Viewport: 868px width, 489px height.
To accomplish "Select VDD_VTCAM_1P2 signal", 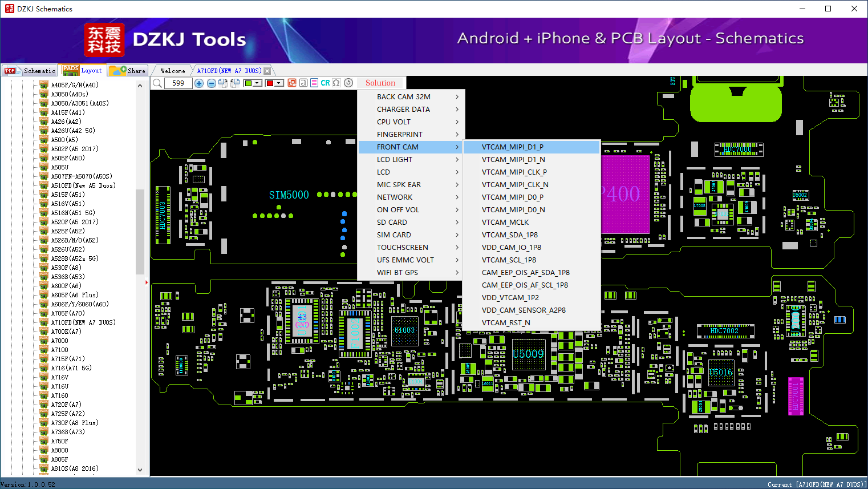I will pyautogui.click(x=532, y=298).
